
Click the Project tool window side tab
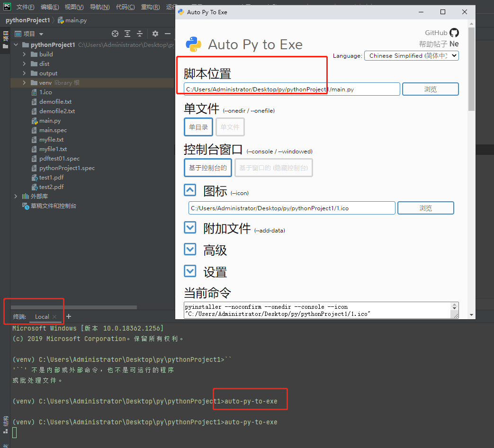point(5,40)
